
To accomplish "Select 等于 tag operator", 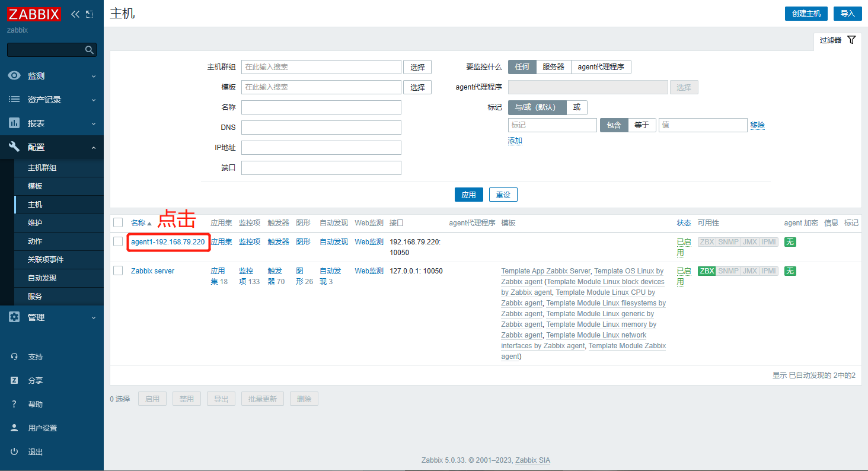I will coord(642,125).
